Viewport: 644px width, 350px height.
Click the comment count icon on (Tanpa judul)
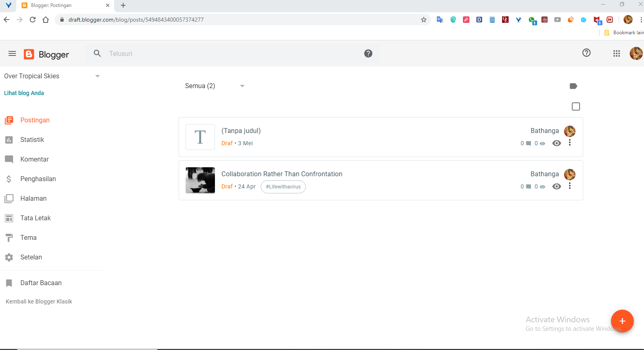(529, 144)
